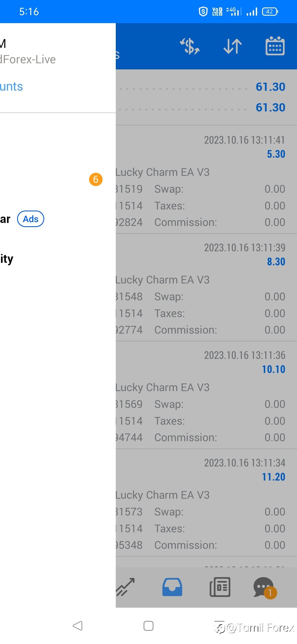Tap the Android home square button

tap(148, 626)
